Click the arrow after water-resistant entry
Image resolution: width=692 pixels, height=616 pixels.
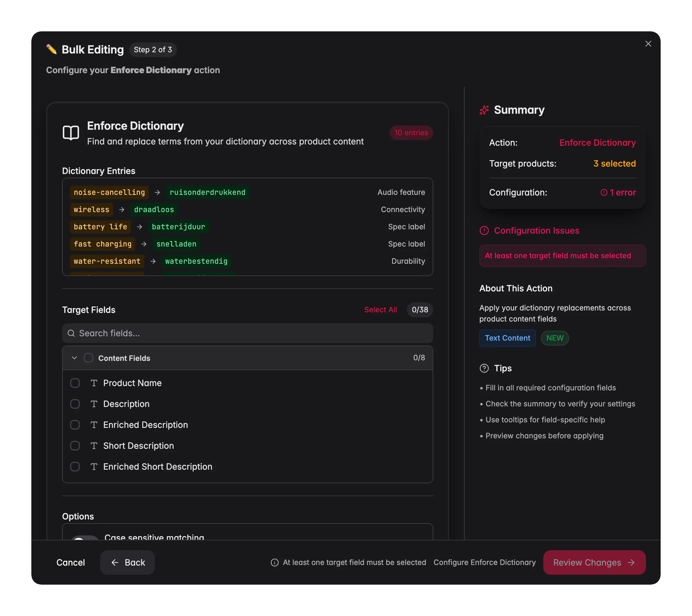153,261
